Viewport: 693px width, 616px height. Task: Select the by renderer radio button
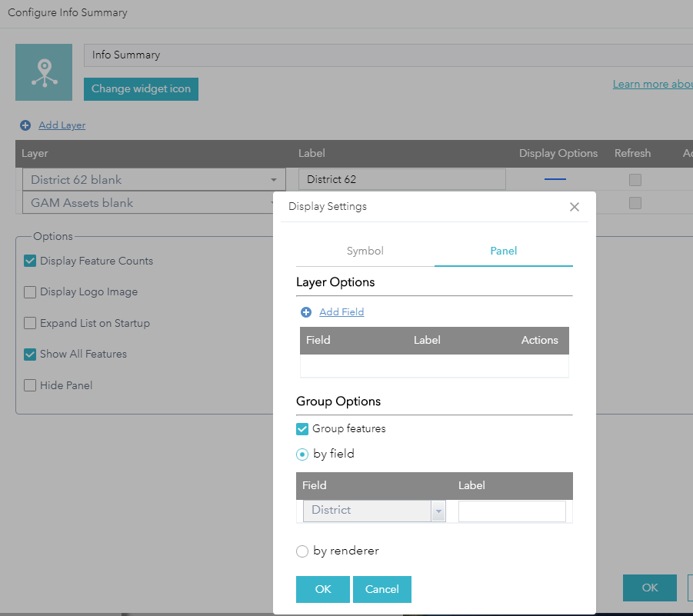coord(302,551)
